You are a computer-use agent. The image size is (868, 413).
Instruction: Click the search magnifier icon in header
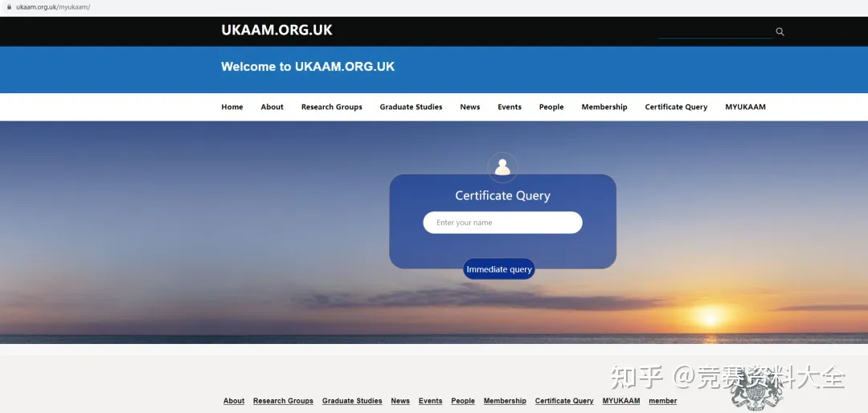pyautogui.click(x=780, y=31)
